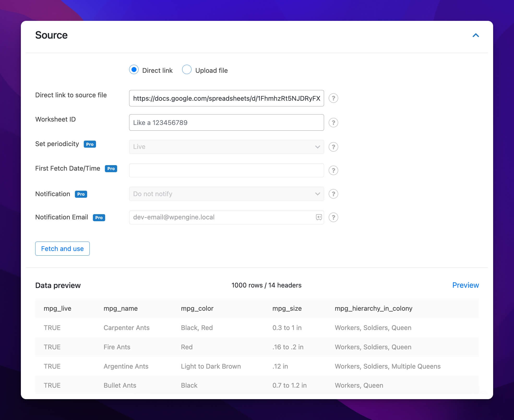Image resolution: width=514 pixels, height=420 pixels.
Task: Click the help icon for Set periodicity
Action: (333, 147)
